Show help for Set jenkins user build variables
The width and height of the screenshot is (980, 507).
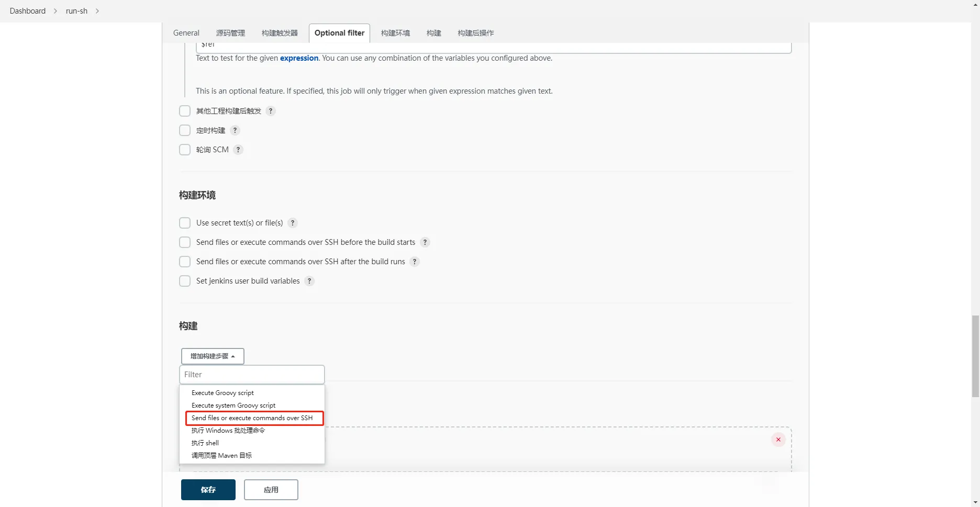pyautogui.click(x=309, y=281)
